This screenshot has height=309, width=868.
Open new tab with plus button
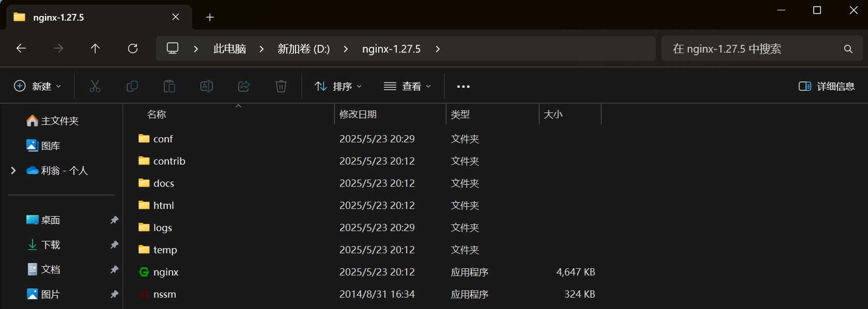(x=210, y=18)
